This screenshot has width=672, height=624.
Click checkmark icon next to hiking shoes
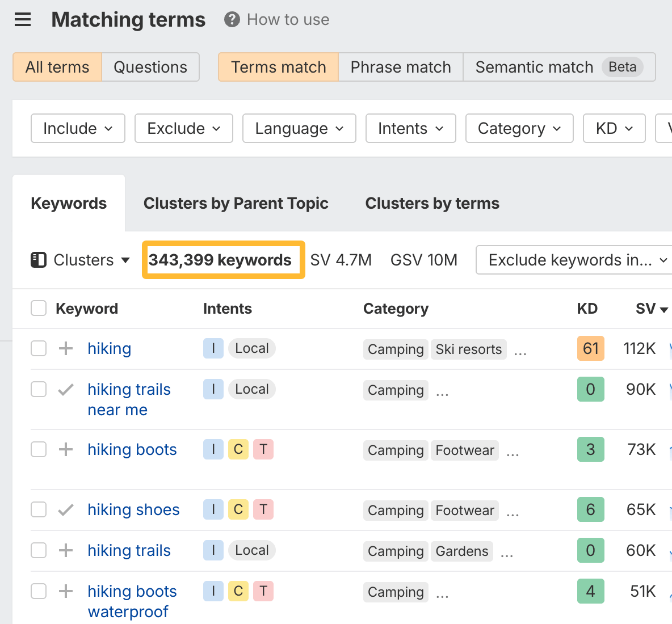[x=66, y=509]
